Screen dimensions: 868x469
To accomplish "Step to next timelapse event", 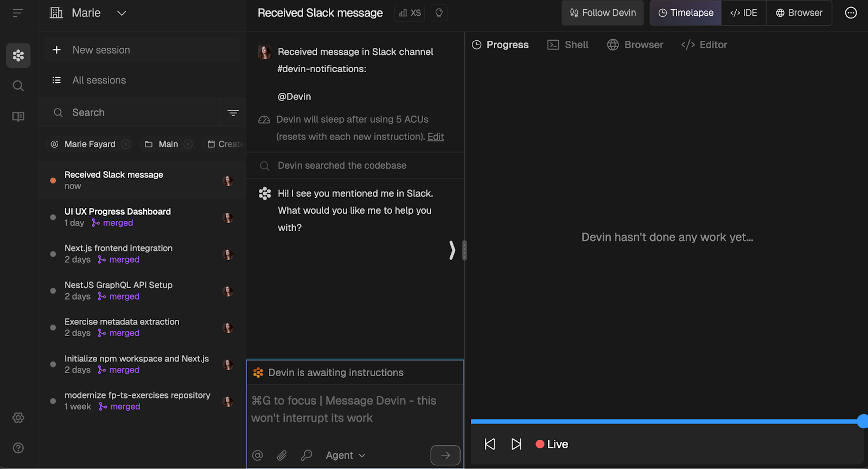I will (x=516, y=444).
